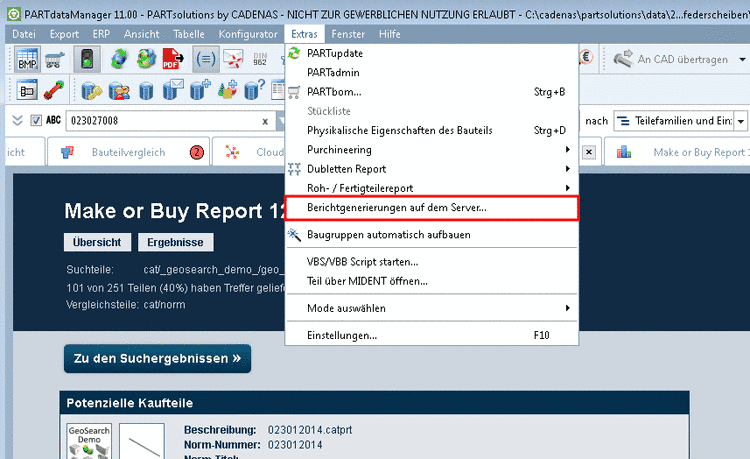The height and width of the screenshot is (459, 750).
Task: Open the Datei menu
Action: point(24,34)
